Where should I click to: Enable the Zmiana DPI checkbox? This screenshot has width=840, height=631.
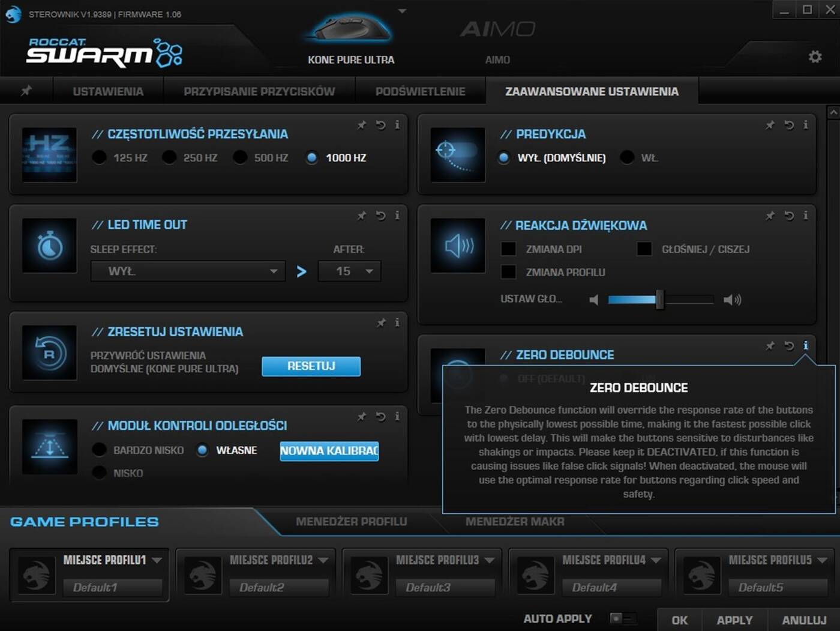(x=508, y=248)
